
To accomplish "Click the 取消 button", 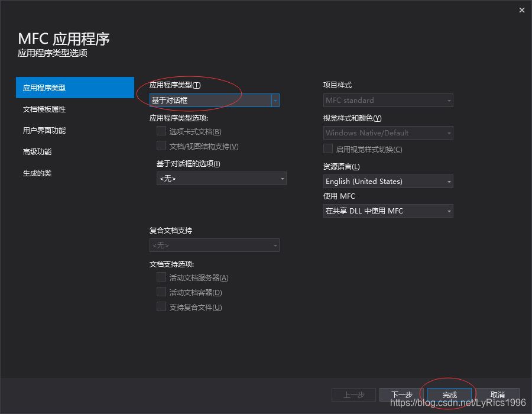I will pyautogui.click(x=497, y=394).
